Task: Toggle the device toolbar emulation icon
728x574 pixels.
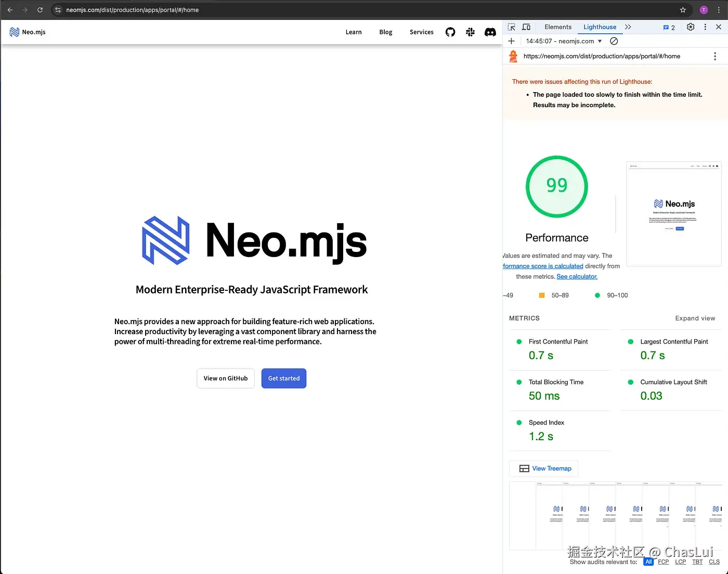Action: [x=526, y=27]
